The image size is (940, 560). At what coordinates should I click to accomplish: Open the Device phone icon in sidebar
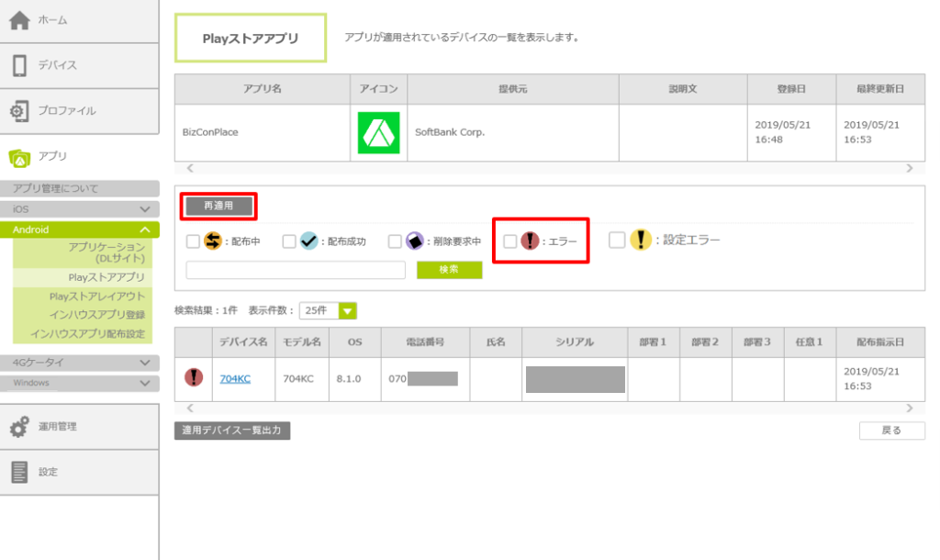click(x=19, y=65)
